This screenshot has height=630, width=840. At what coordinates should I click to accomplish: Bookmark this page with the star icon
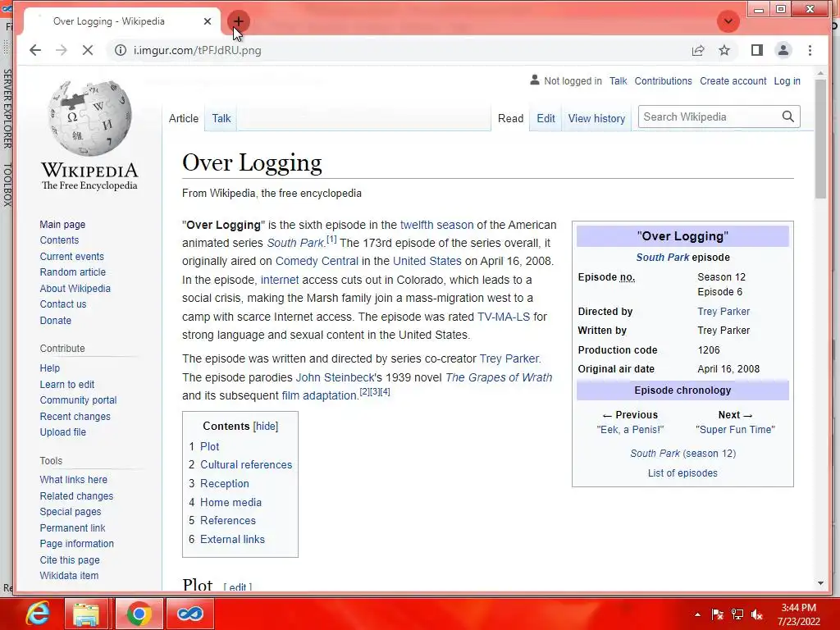click(x=724, y=50)
